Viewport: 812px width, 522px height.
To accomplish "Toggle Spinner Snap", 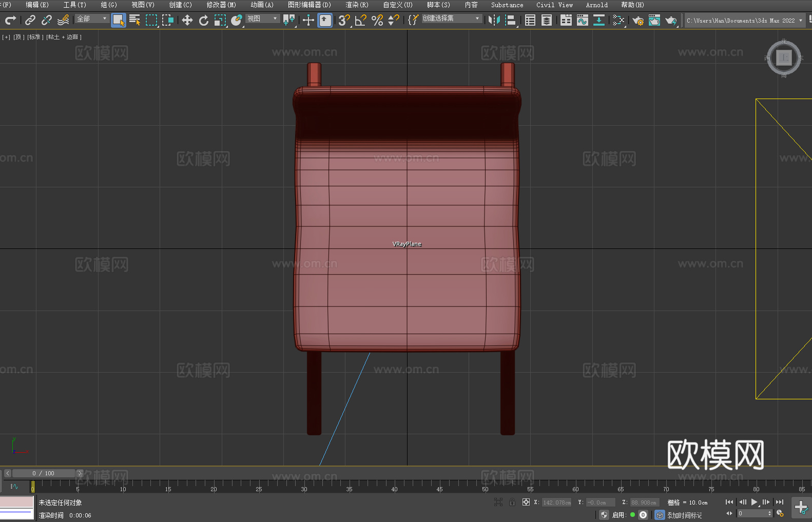I will pos(394,20).
